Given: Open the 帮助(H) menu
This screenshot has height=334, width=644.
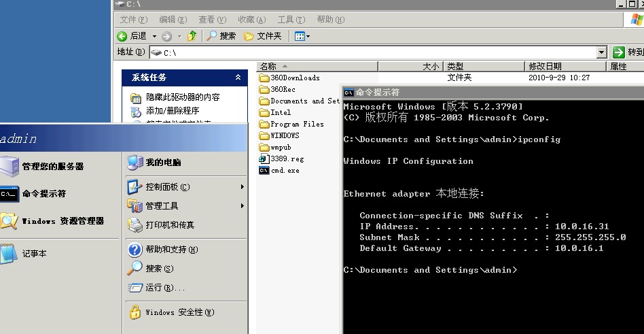Looking at the screenshot, I should point(331,19).
